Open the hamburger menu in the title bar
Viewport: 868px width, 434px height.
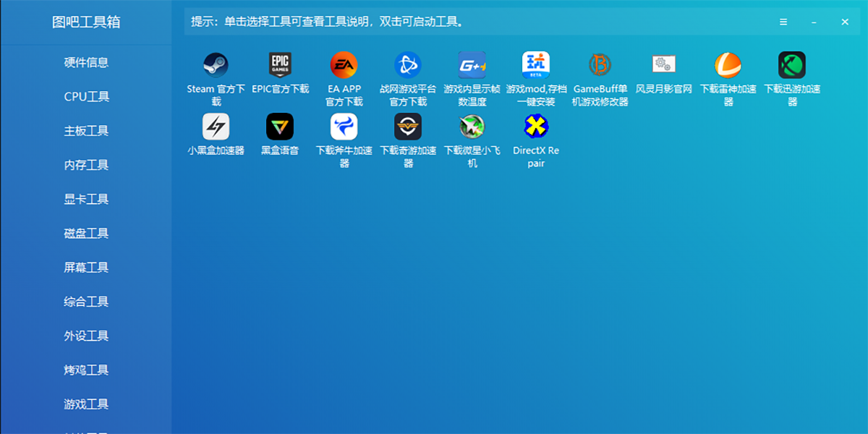point(783,22)
